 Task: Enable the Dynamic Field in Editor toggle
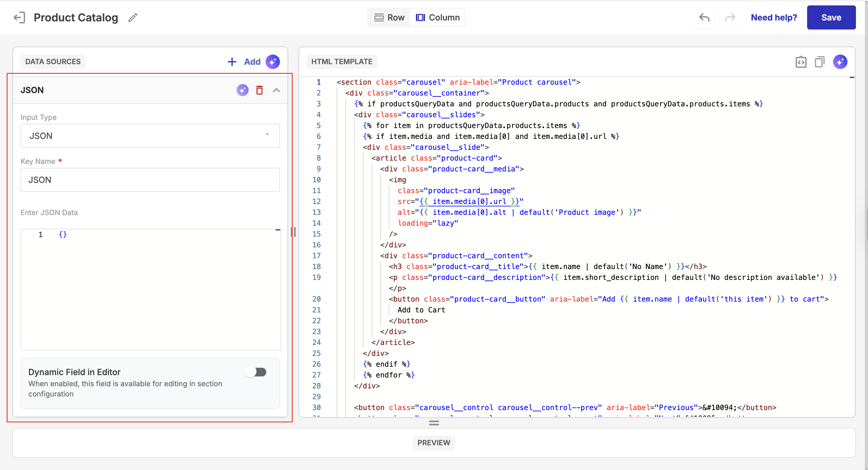coord(256,372)
